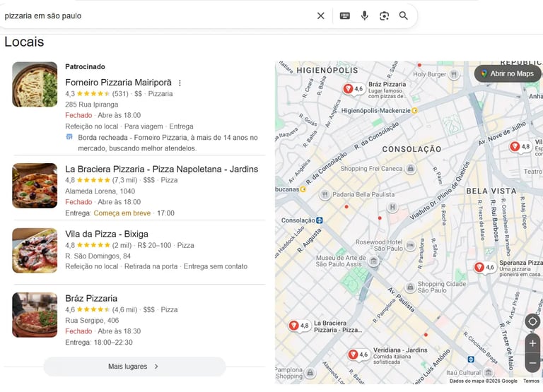Search by image with the camera lens icon
543x392 pixels.
(384, 16)
